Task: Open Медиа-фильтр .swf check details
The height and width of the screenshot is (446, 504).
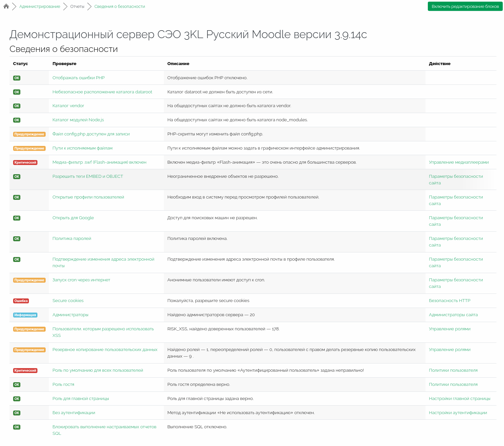Action: click(99, 162)
